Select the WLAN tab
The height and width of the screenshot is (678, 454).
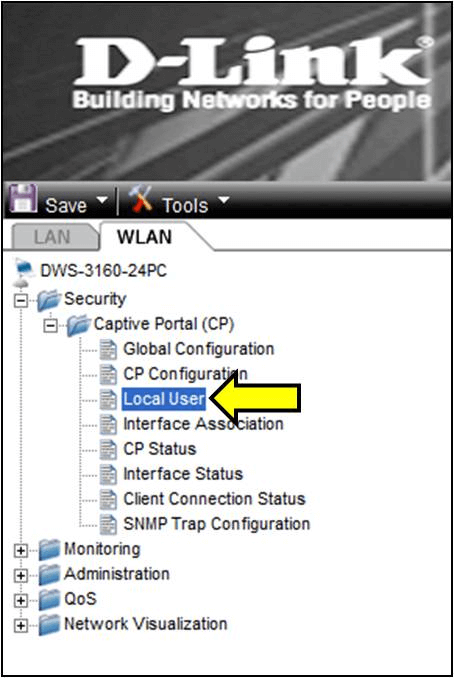[x=144, y=237]
